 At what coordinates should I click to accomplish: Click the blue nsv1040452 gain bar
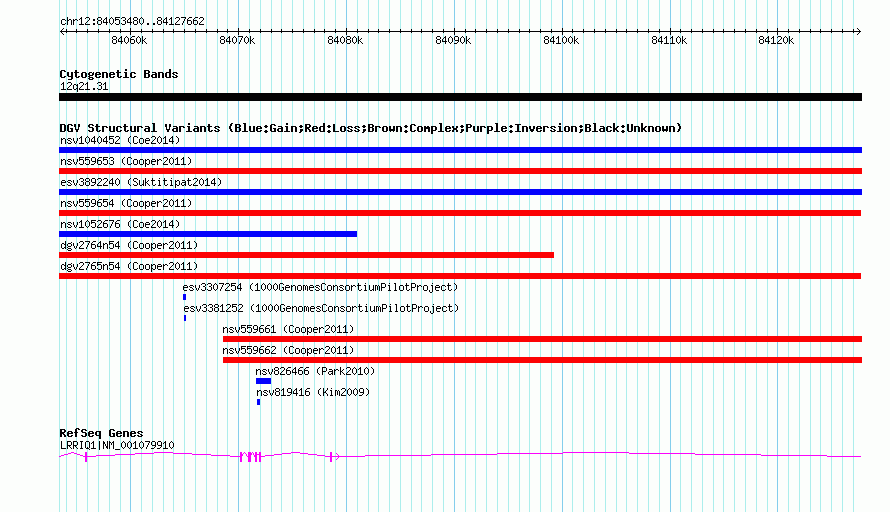(x=460, y=150)
